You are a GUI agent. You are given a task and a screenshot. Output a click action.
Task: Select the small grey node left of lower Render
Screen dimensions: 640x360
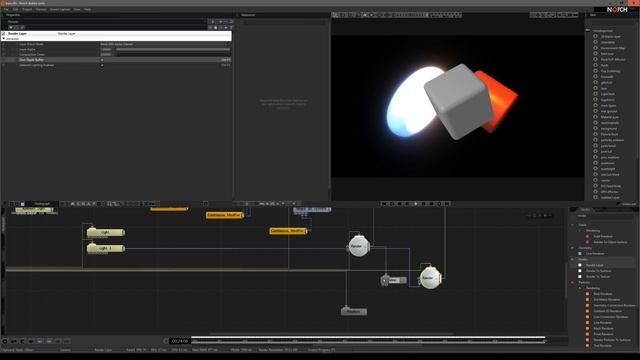393,280
